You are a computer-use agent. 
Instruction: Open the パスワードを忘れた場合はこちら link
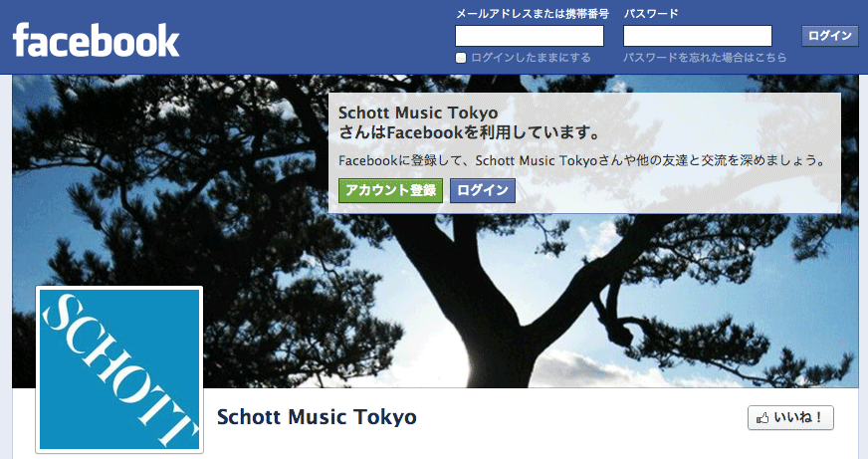tap(705, 58)
